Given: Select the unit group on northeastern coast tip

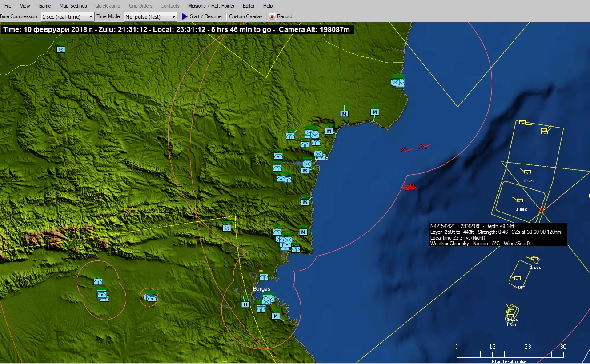Looking at the screenshot, I should (x=397, y=82).
